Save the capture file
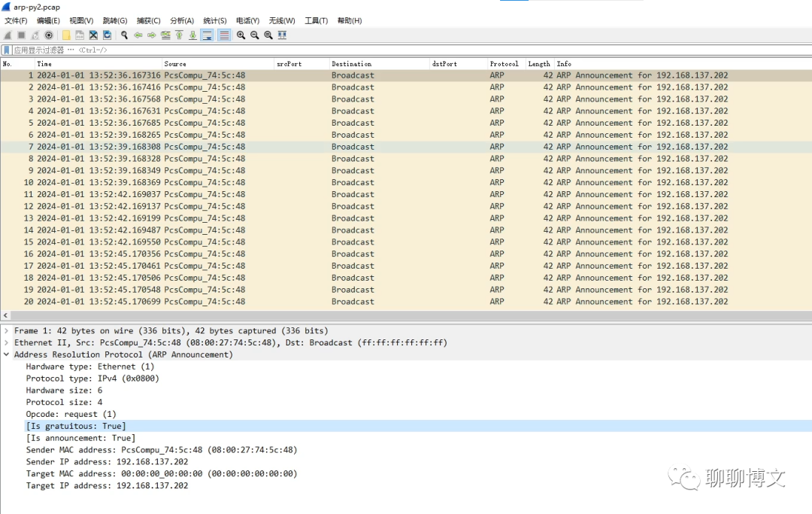The height and width of the screenshot is (514, 812). tap(80, 35)
